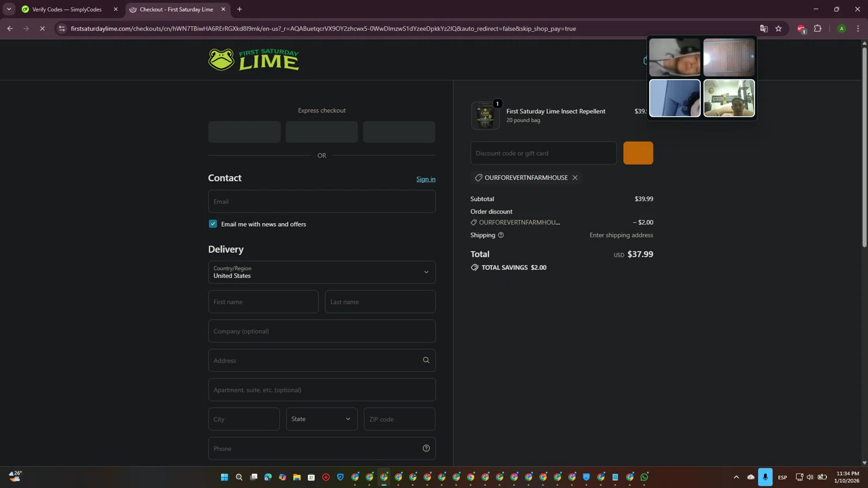The width and height of the screenshot is (868, 488).
Task: Remove the OURFOREVERTNFARMHOUSE discount code
Action: point(575,178)
